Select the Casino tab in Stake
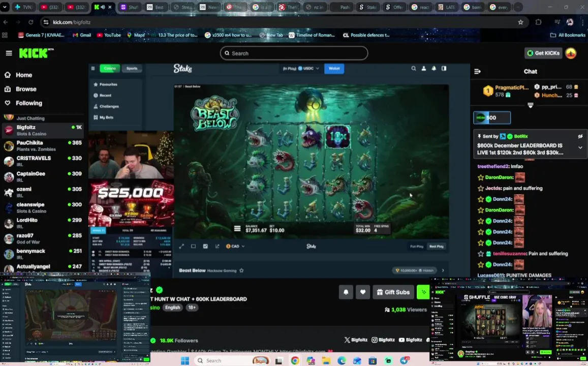The image size is (588, 366). tap(110, 68)
